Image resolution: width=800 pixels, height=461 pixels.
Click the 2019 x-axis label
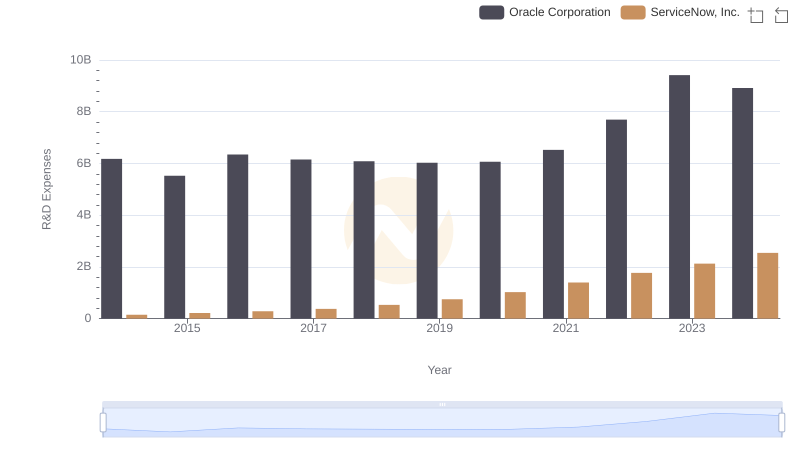[x=439, y=328]
